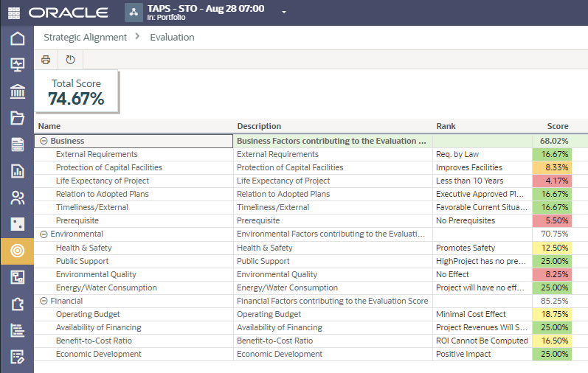
Task: Click the Score column header
Action: click(x=558, y=126)
